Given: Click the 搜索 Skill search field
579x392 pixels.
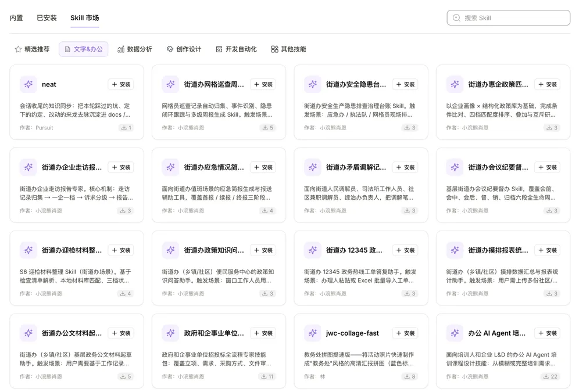Looking at the screenshot, I should pos(509,17).
